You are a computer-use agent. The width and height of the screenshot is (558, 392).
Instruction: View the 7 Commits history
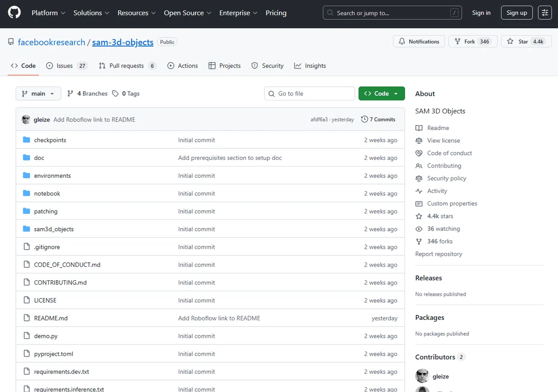coord(379,120)
